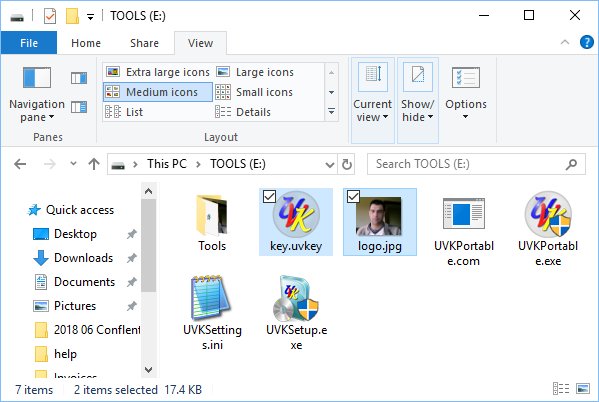This screenshot has height=402, width=599.
Task: Click the Forward navigation arrow
Action: [x=50, y=164]
